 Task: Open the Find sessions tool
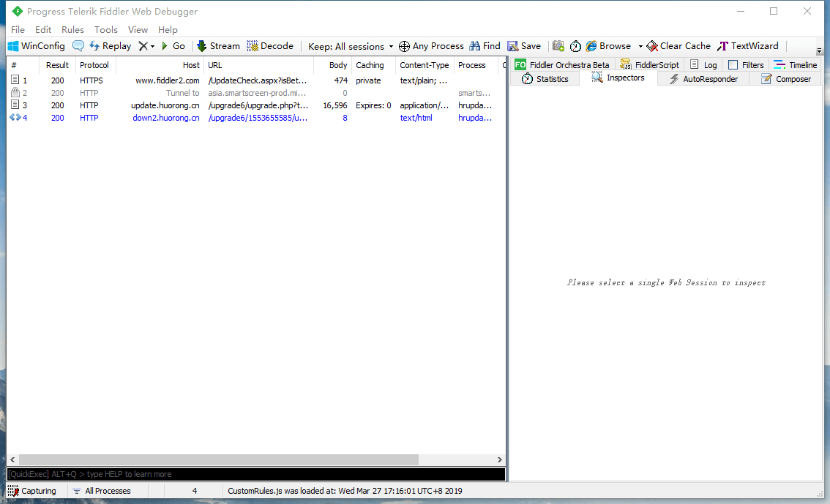[x=485, y=46]
